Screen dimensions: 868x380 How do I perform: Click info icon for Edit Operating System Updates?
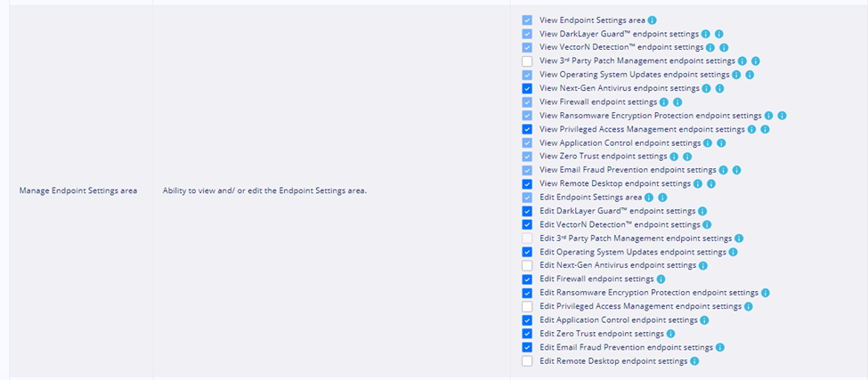733,252
